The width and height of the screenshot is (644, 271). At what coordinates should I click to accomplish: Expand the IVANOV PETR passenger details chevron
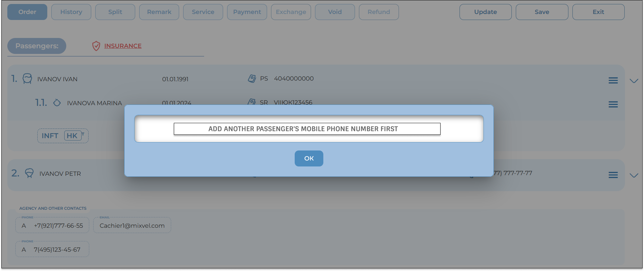[x=634, y=175]
